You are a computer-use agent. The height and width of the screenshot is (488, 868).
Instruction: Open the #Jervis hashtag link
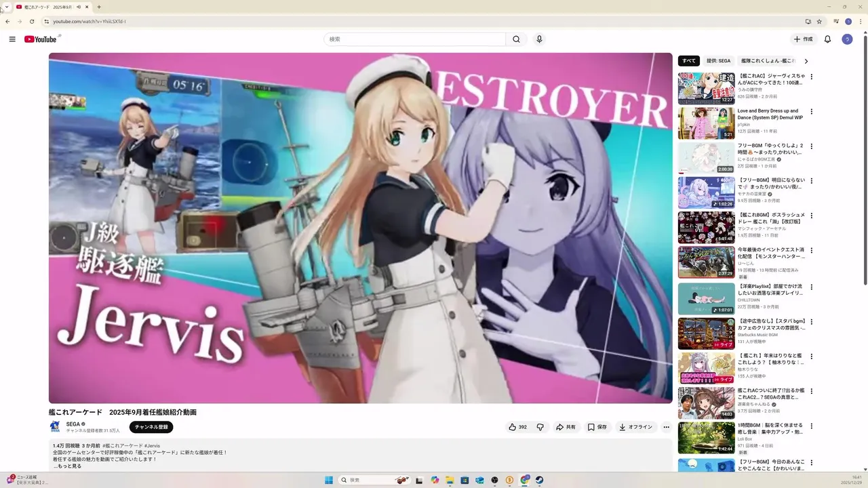(152, 446)
